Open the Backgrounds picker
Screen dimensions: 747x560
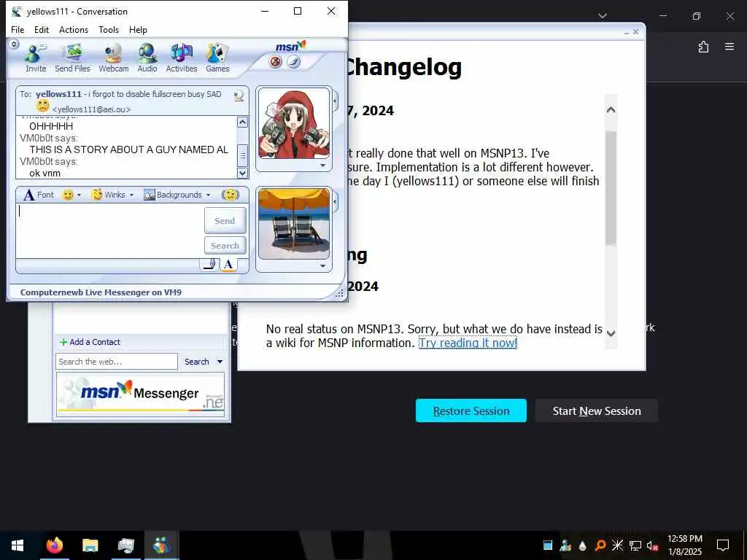click(173, 195)
